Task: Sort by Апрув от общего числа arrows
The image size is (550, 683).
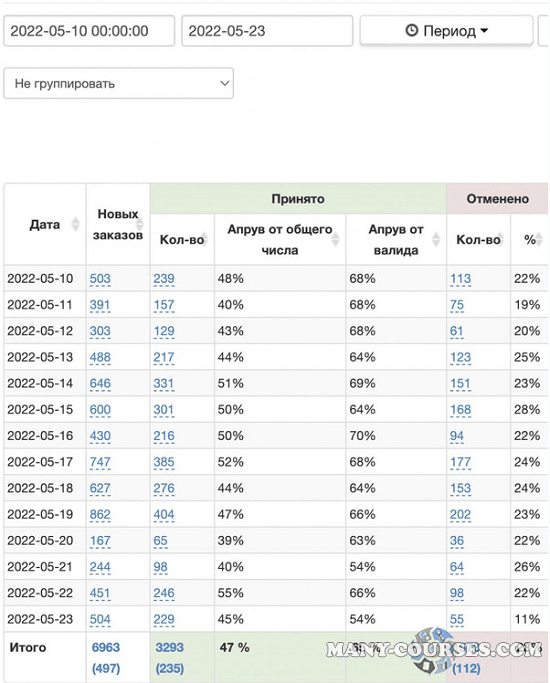Action: tap(335, 239)
